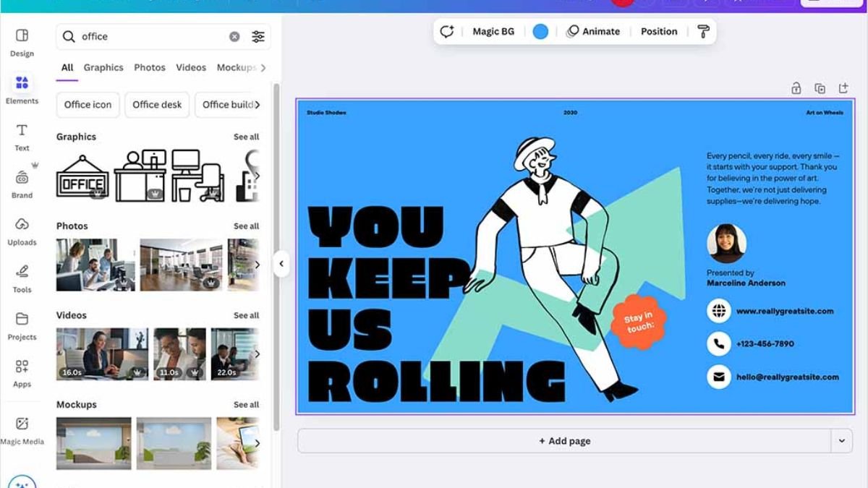
Task: Click See all next to Photos
Action: (246, 226)
